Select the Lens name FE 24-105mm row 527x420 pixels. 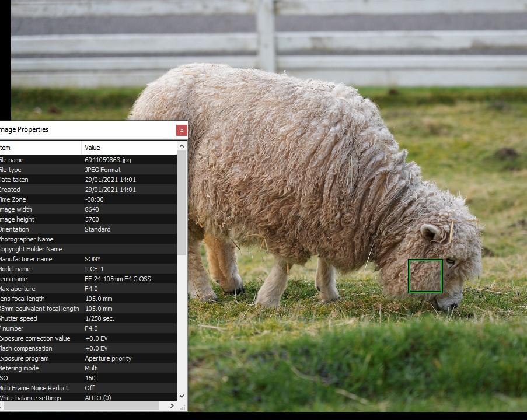[x=88, y=279]
